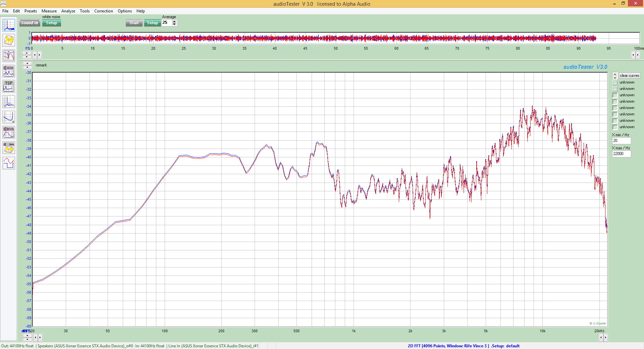
Task: Click the clear curves button
Action: 630,76
